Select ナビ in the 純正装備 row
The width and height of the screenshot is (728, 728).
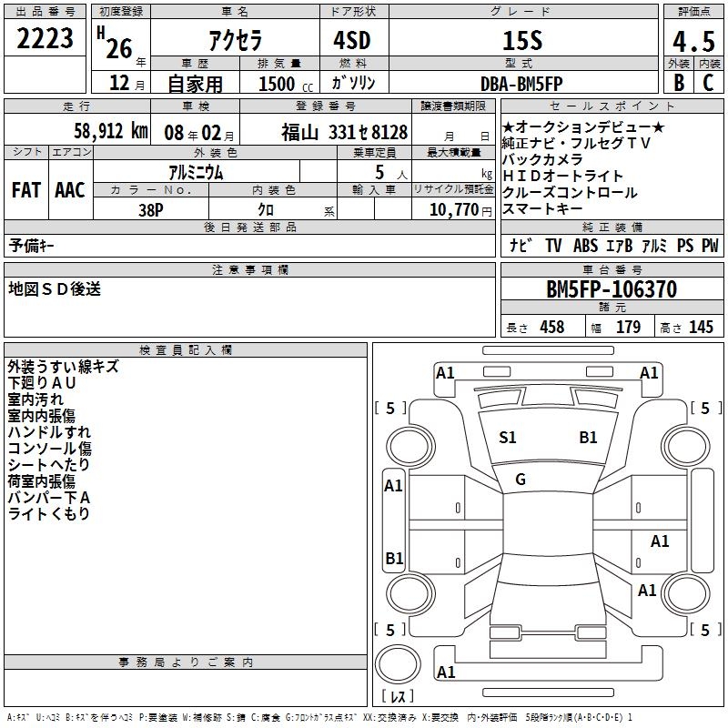tap(520, 245)
